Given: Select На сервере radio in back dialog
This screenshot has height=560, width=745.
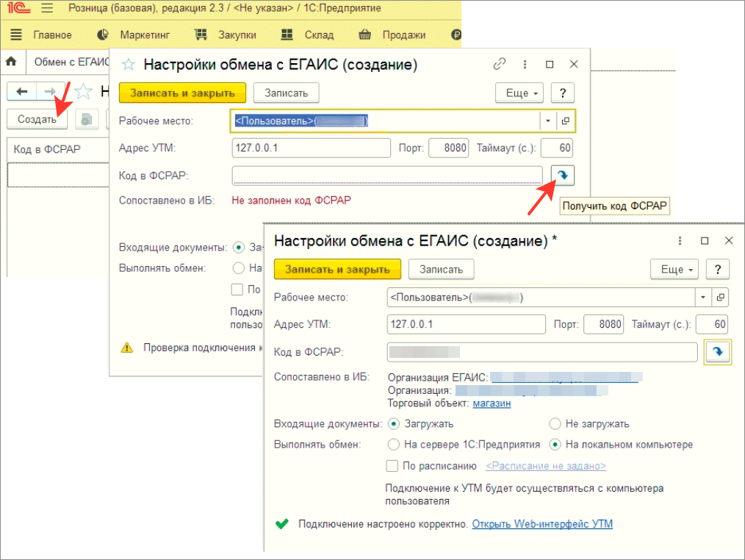Looking at the screenshot, I should [x=239, y=268].
